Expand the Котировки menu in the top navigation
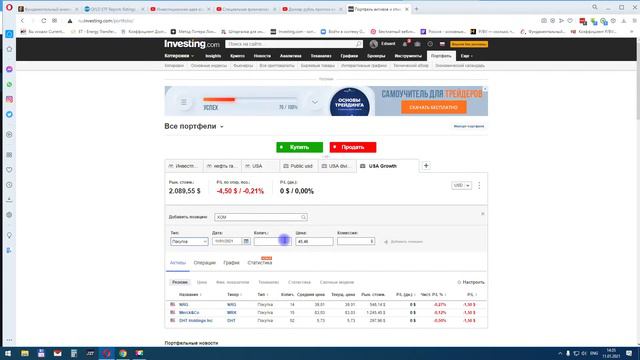This screenshot has height=360, width=640. click(179, 56)
